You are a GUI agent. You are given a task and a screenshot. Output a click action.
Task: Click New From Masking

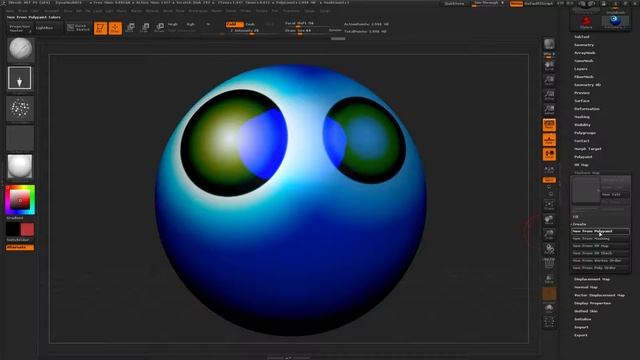click(600, 238)
